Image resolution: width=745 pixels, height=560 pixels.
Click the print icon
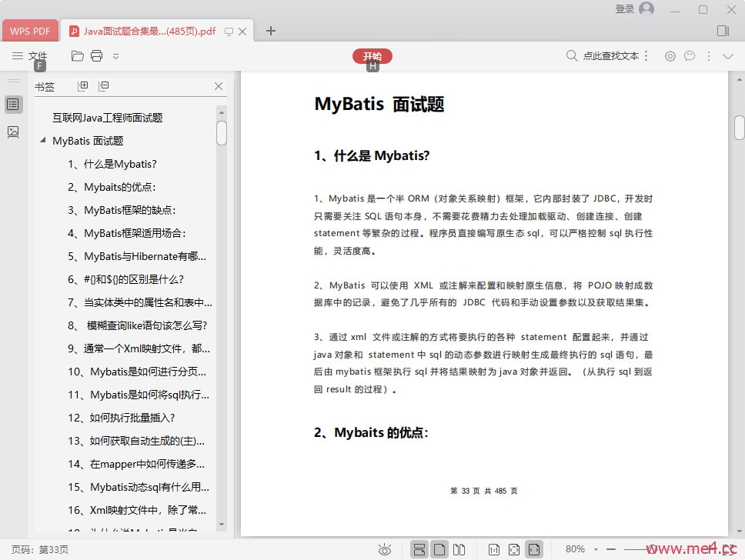[96, 56]
